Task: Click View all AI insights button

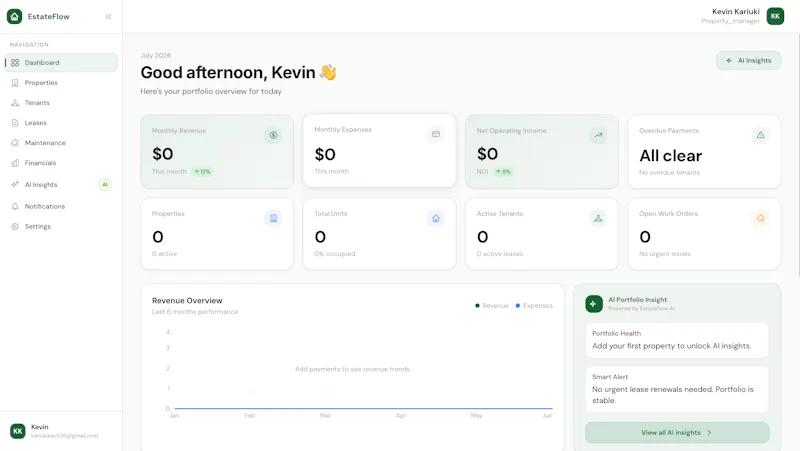Action: click(677, 433)
